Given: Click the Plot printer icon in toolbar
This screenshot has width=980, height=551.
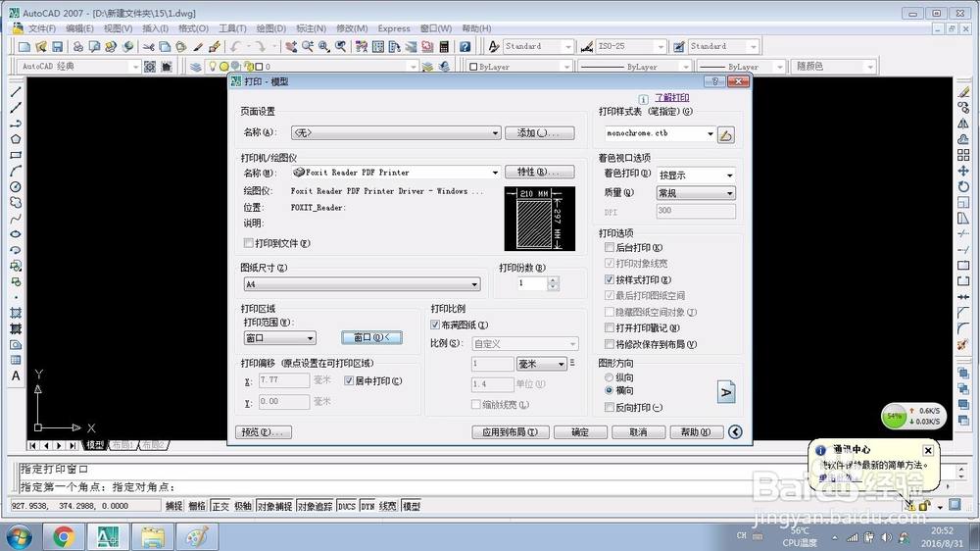Looking at the screenshot, I should (x=78, y=47).
